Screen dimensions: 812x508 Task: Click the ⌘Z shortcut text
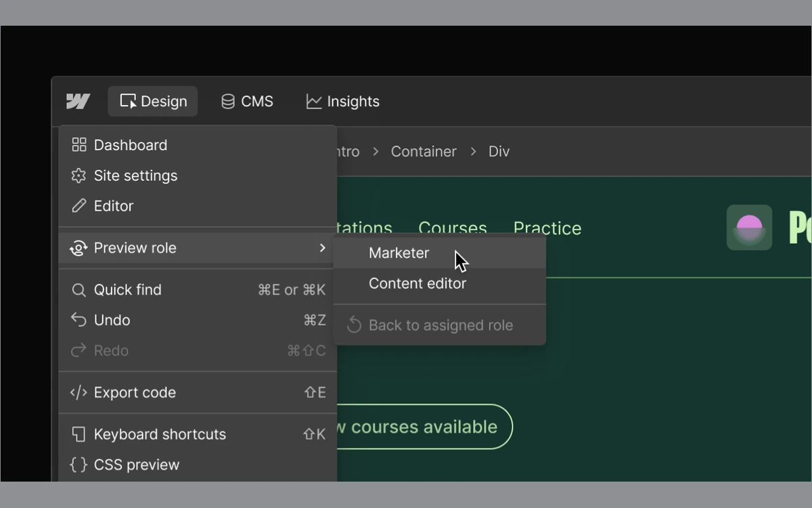(315, 320)
